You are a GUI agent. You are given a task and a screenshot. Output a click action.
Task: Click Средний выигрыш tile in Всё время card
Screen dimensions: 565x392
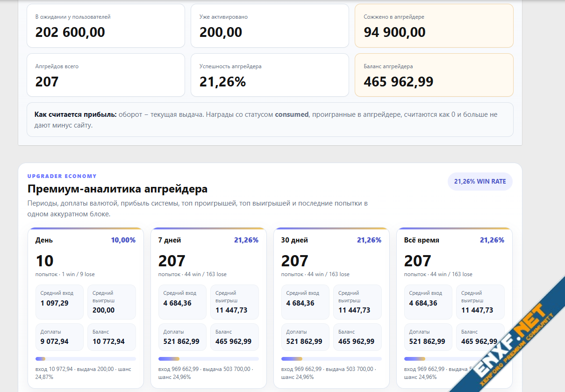[x=480, y=302]
